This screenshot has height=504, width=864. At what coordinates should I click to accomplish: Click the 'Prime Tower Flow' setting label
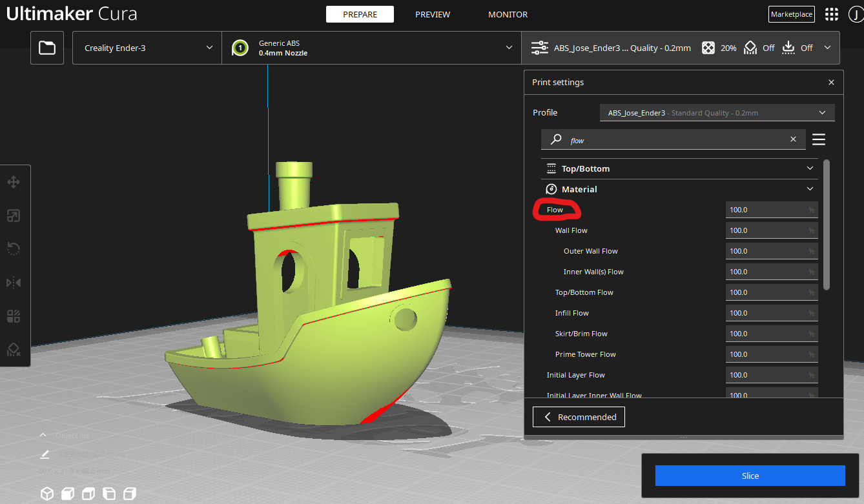coord(586,354)
